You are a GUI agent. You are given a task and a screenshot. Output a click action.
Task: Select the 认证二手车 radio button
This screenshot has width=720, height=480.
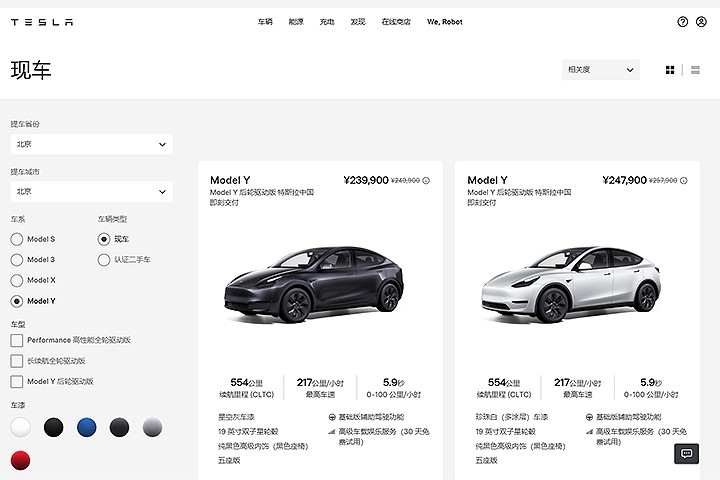pos(104,260)
